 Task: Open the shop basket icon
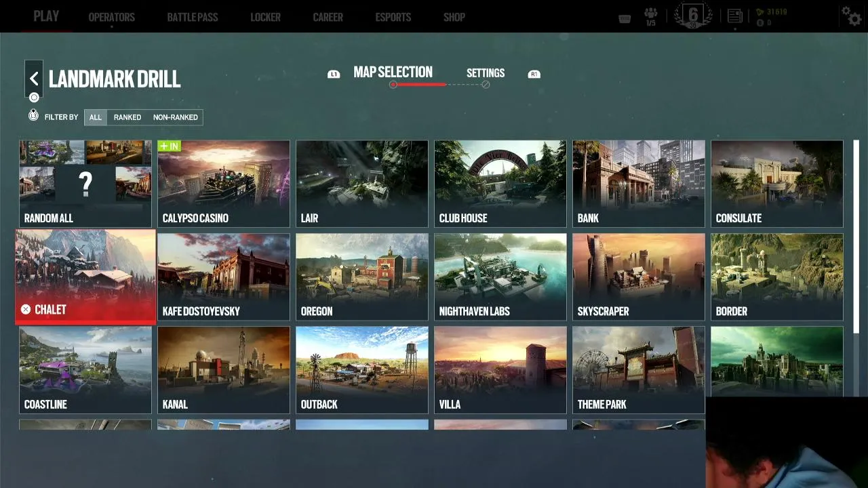(625, 18)
